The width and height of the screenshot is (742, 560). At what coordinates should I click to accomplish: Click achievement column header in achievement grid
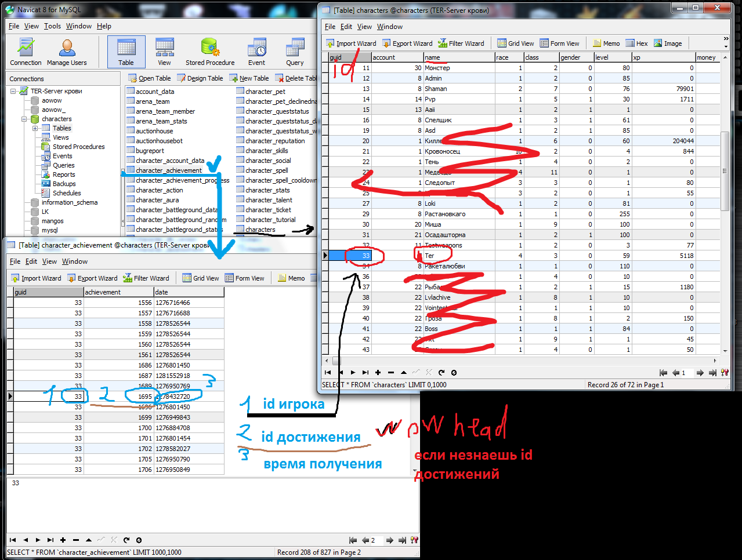[x=118, y=292]
